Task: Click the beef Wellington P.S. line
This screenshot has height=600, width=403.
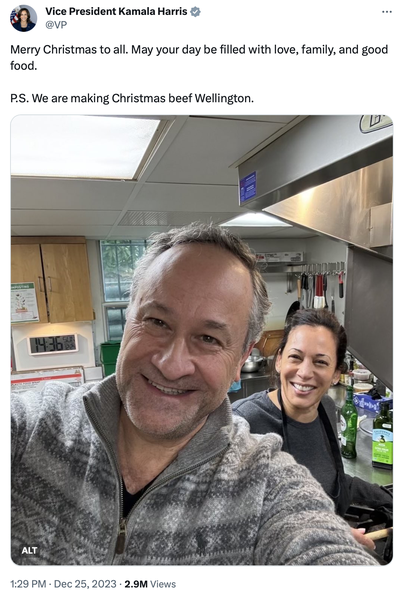Action: 132,98
